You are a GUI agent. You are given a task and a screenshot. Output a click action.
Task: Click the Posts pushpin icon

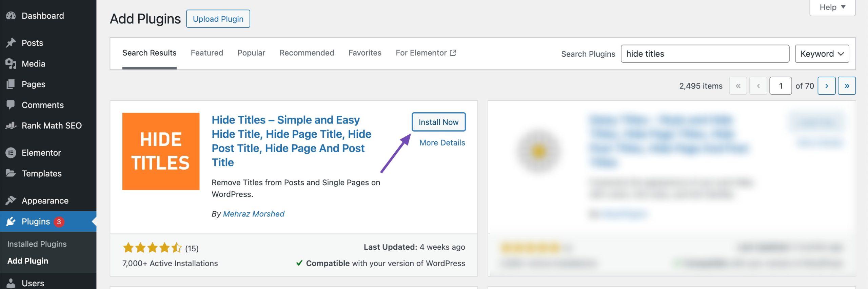point(11,43)
